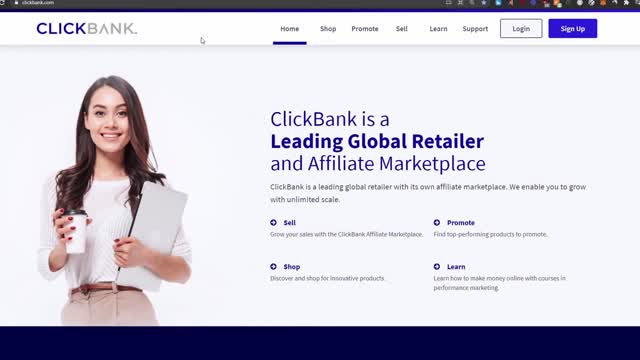Screen dimensions: 640x360
Task: Click 'Find top-performing products to promote.' text
Action: coord(490,234)
